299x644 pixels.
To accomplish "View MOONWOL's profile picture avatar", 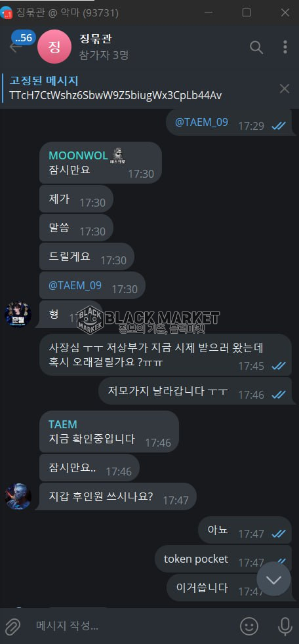I will 18,314.
